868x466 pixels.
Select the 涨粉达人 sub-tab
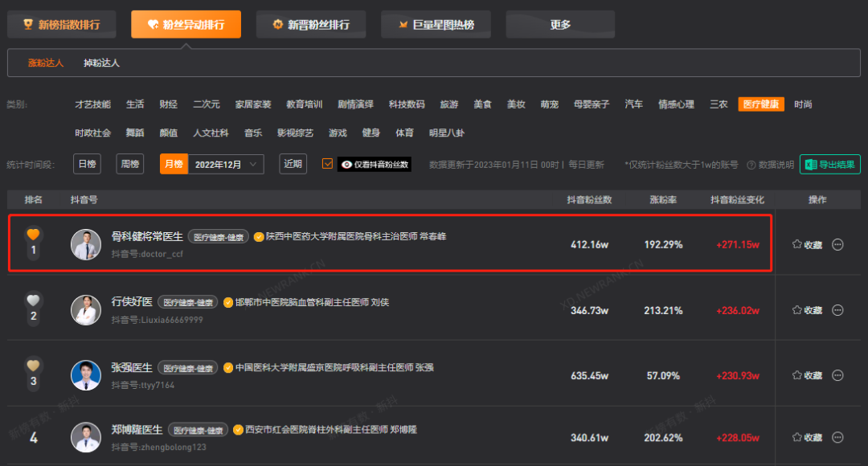pos(46,63)
